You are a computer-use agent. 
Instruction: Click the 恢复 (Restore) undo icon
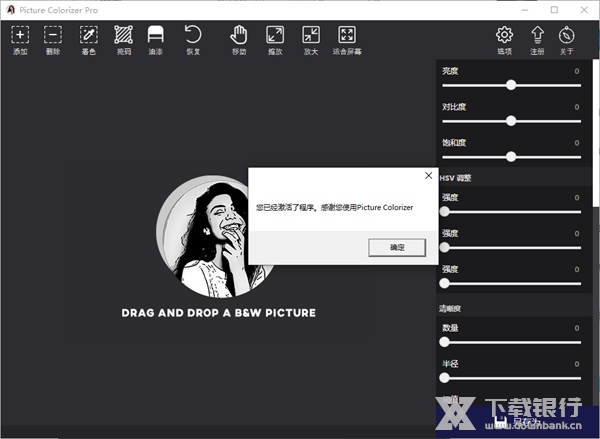193,36
